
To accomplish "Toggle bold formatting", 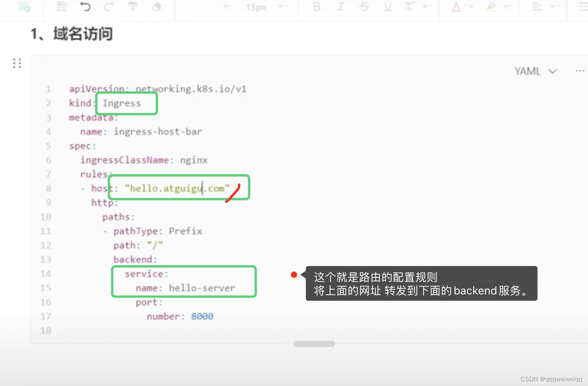I will 317,6.
